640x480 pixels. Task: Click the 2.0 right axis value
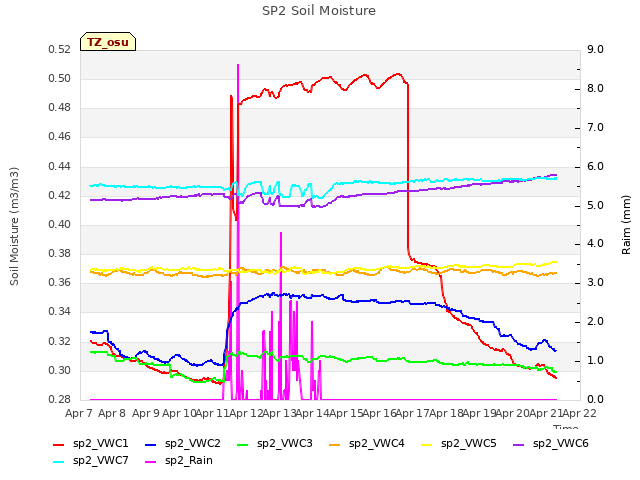[x=595, y=322]
